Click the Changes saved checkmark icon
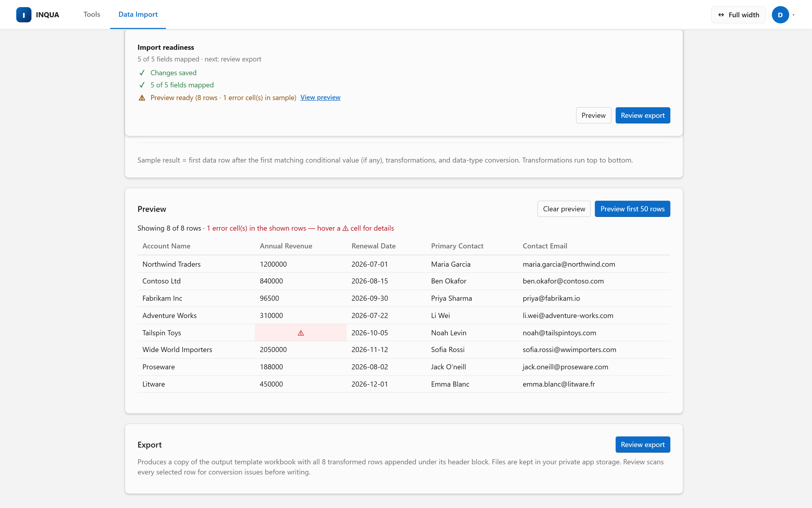 click(x=142, y=73)
